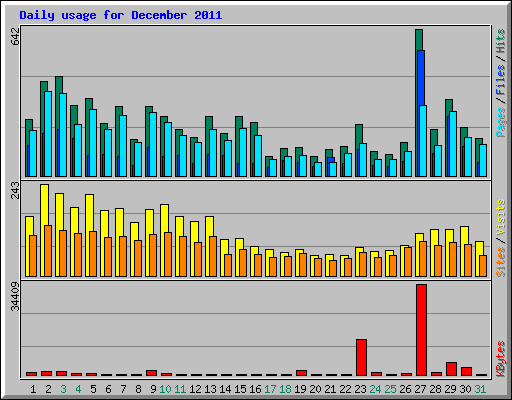Click the cyan "Pages" legend label

click(501, 122)
